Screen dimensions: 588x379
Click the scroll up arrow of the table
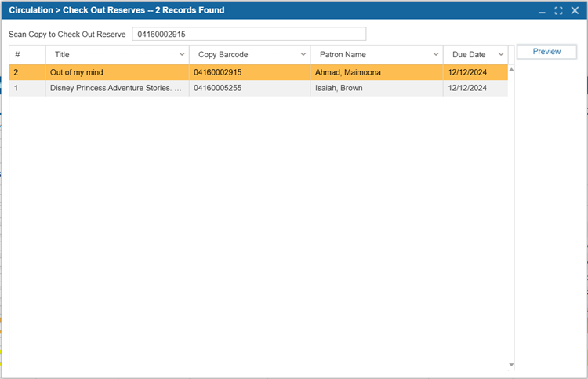point(511,69)
